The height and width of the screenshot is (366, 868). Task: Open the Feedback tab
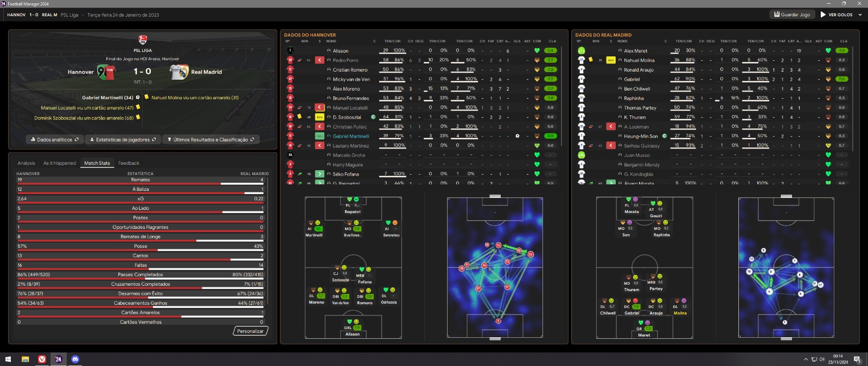point(129,163)
